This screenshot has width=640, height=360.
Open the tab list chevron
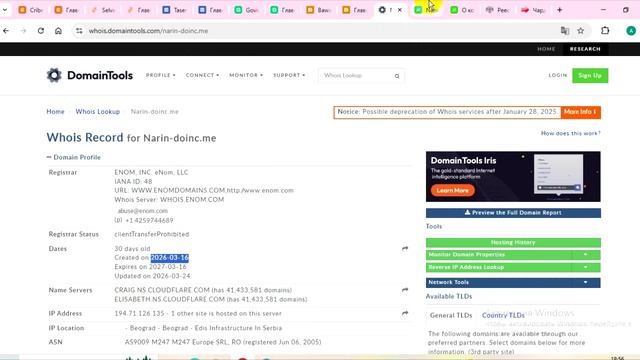point(4,10)
